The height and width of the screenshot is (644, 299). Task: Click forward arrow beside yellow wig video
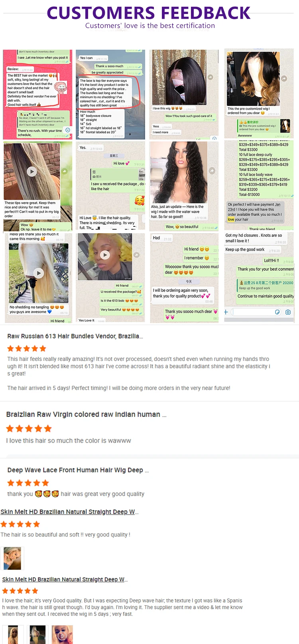pyautogui.click(x=137, y=255)
